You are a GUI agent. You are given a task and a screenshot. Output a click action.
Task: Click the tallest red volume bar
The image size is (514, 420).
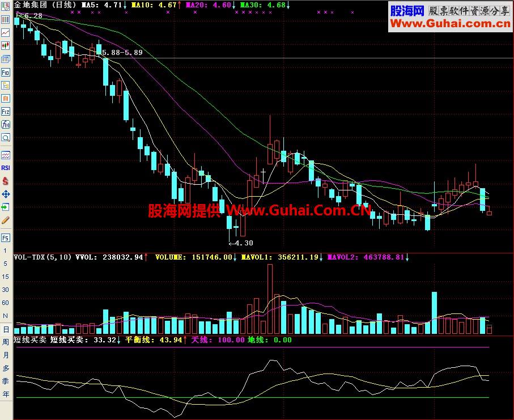click(270, 299)
